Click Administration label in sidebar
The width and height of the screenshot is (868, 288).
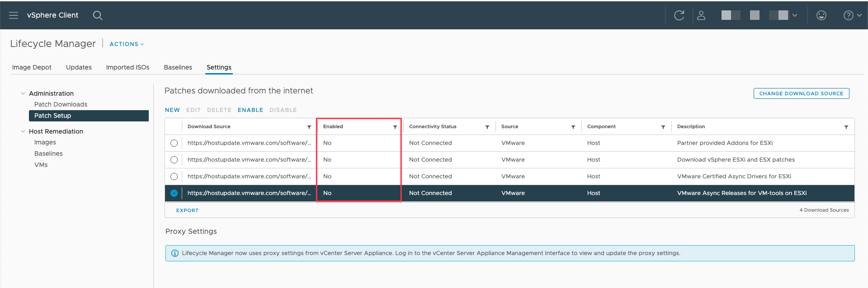pos(51,93)
